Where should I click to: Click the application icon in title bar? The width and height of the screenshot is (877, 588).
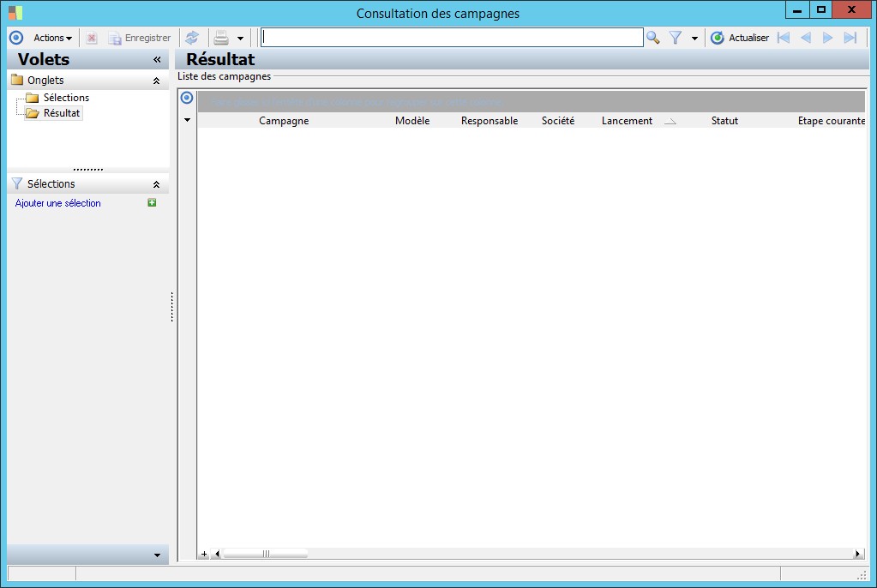15,12
